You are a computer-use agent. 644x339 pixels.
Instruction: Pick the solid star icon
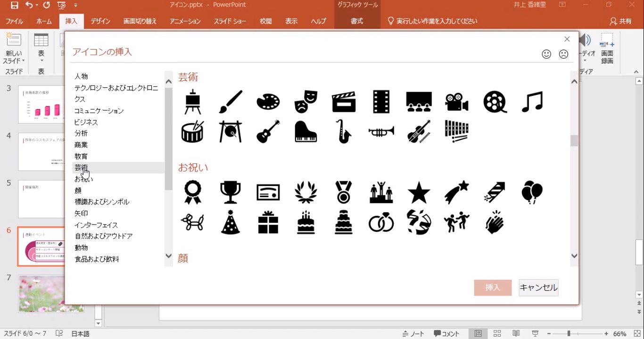point(419,193)
